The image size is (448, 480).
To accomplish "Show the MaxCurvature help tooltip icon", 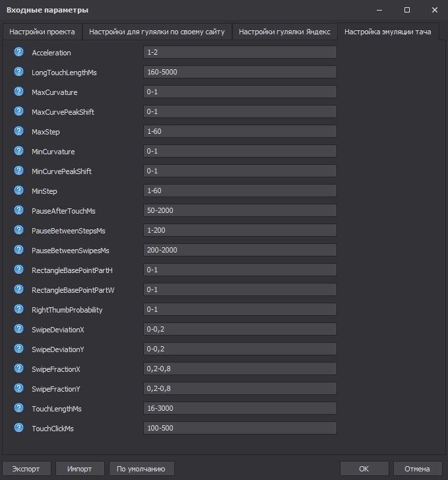I will [x=18, y=92].
